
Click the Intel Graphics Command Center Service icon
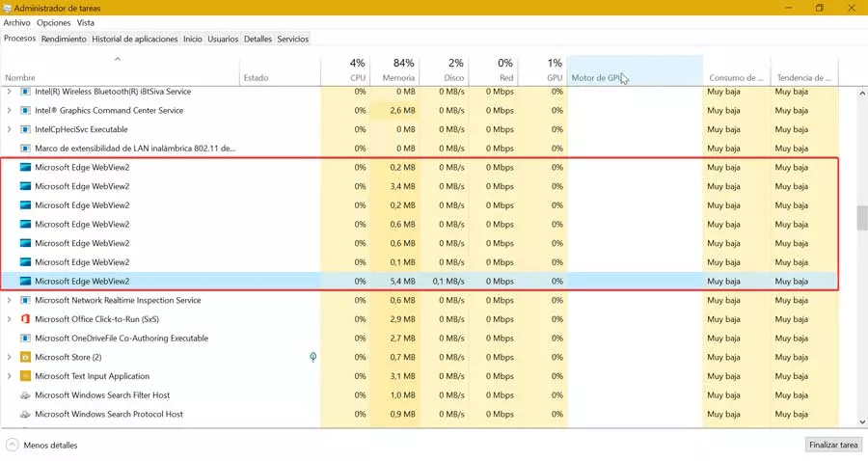point(25,111)
